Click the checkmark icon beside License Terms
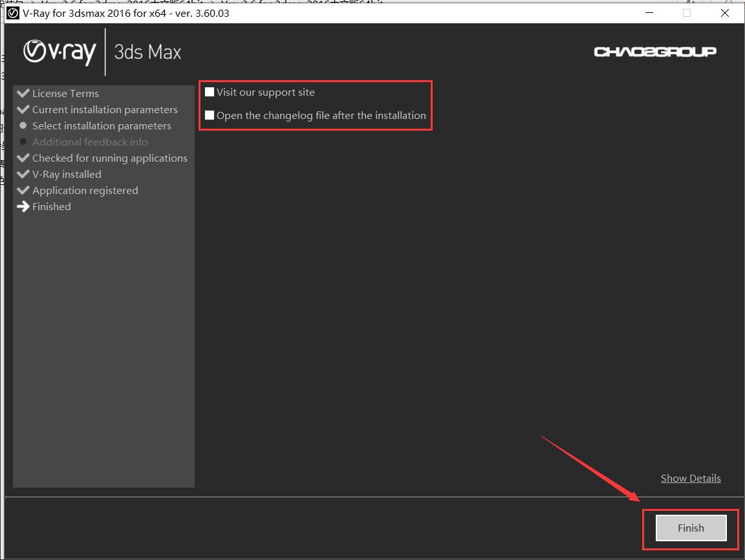Screen dimensions: 745x560 click(x=23, y=93)
